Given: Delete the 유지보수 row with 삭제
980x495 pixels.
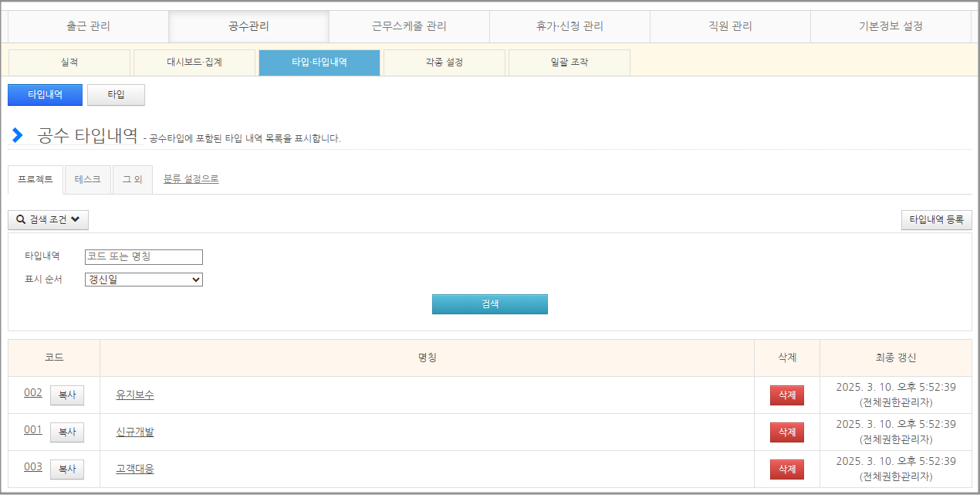Looking at the screenshot, I should (786, 395).
